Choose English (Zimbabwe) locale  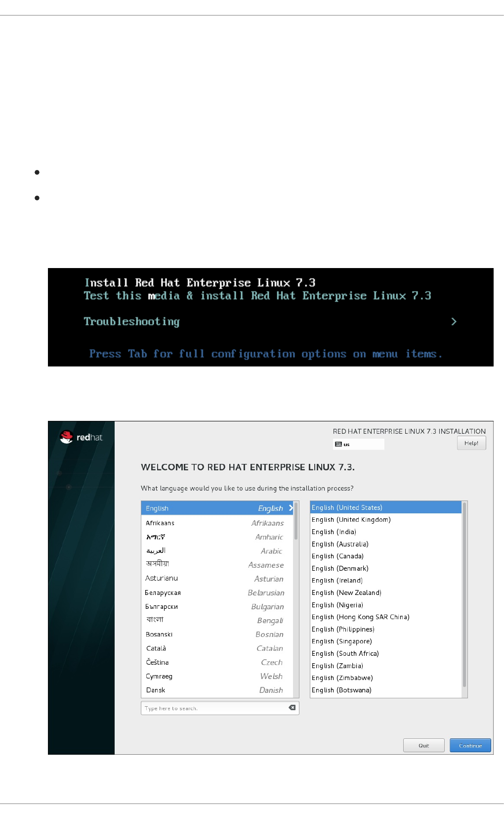[386, 678]
